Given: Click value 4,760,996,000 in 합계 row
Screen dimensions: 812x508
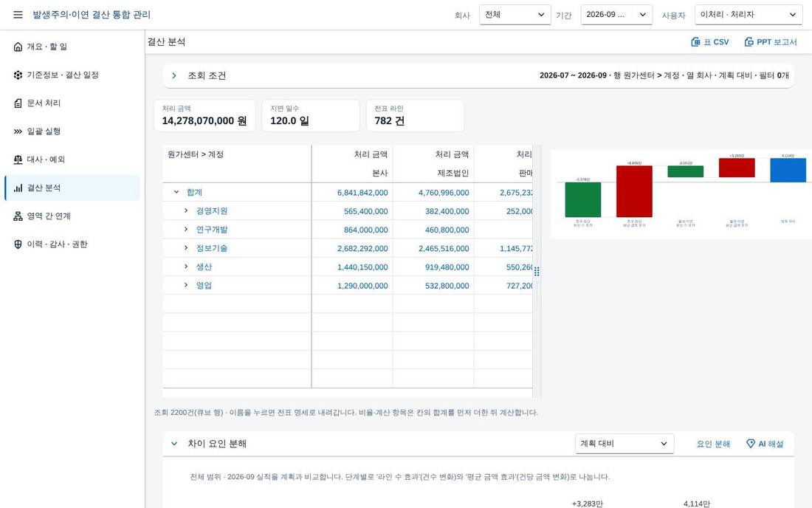Looking at the screenshot, I should [444, 193].
